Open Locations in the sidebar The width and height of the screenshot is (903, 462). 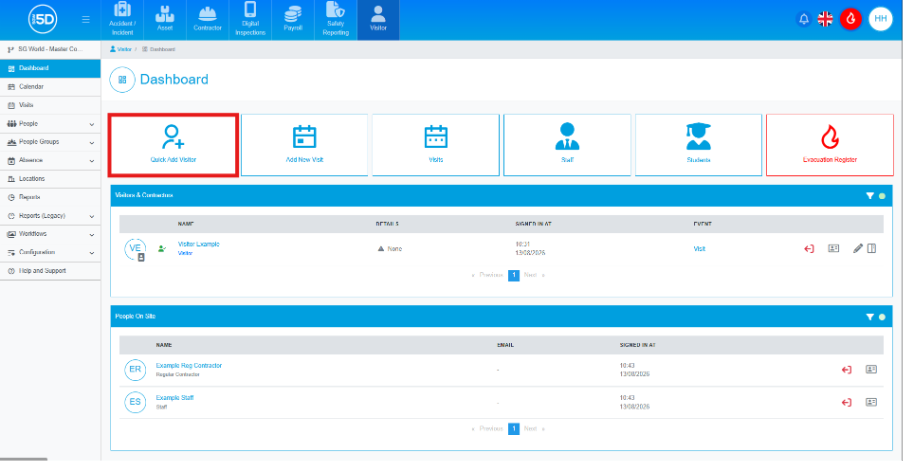[50, 179]
